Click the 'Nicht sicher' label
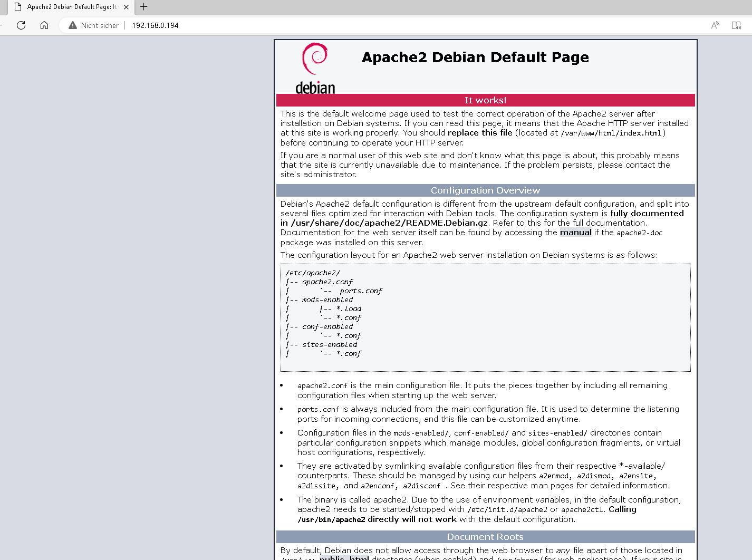Image resolution: width=752 pixels, height=560 pixels. pyautogui.click(x=100, y=25)
